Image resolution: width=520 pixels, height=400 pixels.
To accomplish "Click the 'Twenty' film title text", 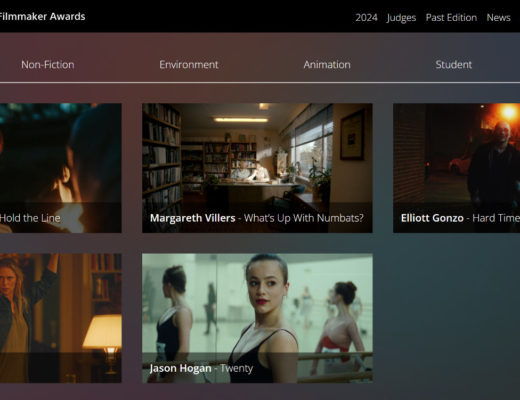I will pyautogui.click(x=236, y=368).
